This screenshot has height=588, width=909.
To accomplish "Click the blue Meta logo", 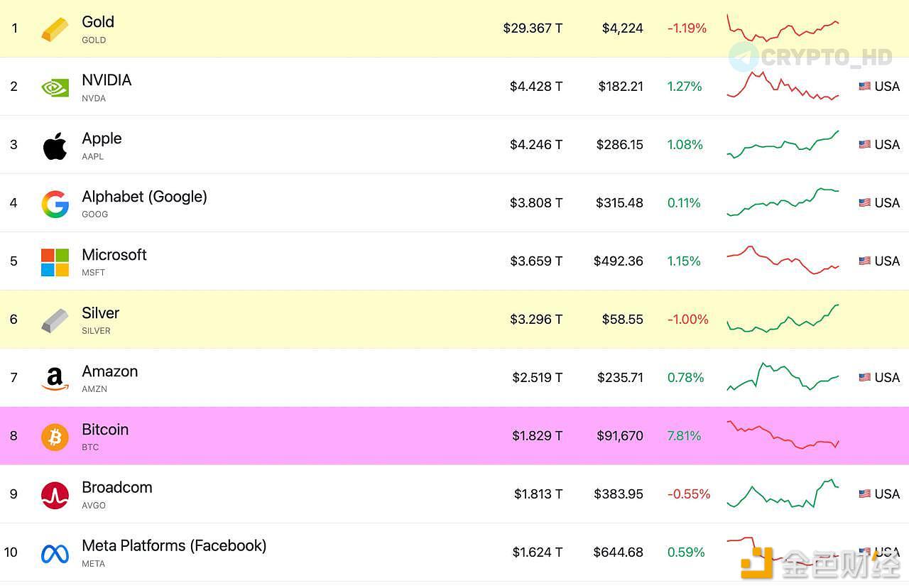I will (55, 553).
